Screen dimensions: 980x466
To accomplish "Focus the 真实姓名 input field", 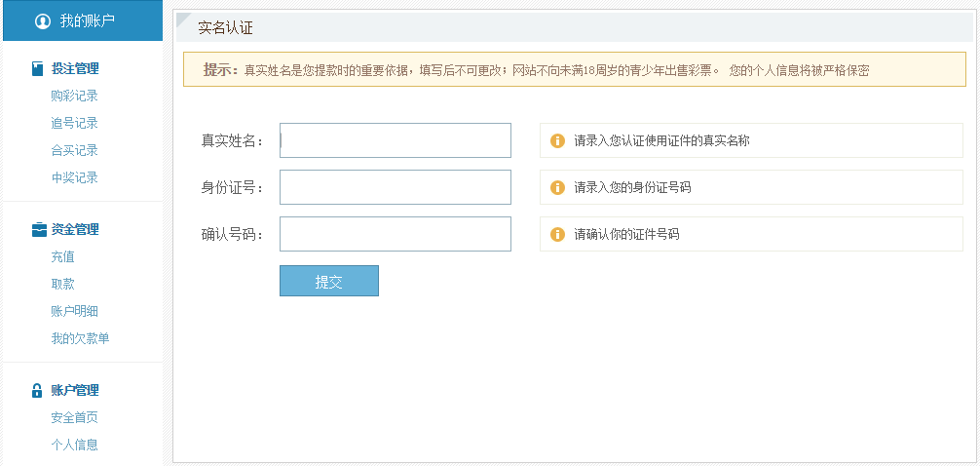I will pyautogui.click(x=395, y=140).
